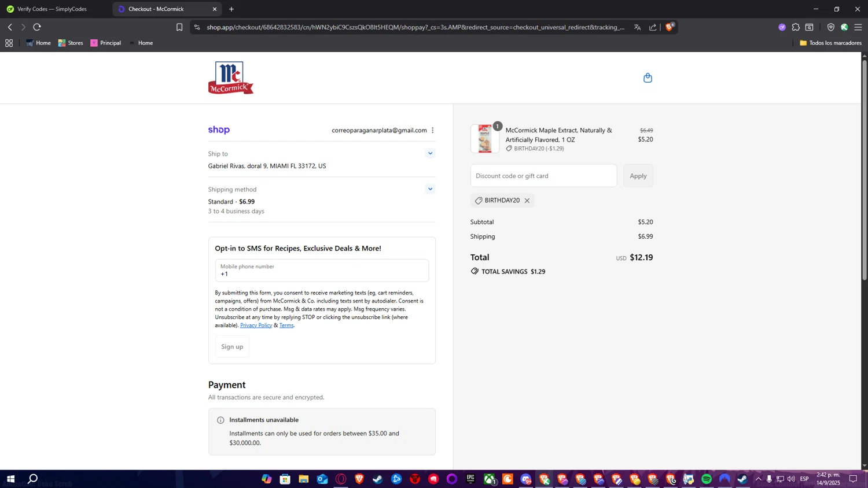Open Brave VPN shield icon

[x=831, y=27]
